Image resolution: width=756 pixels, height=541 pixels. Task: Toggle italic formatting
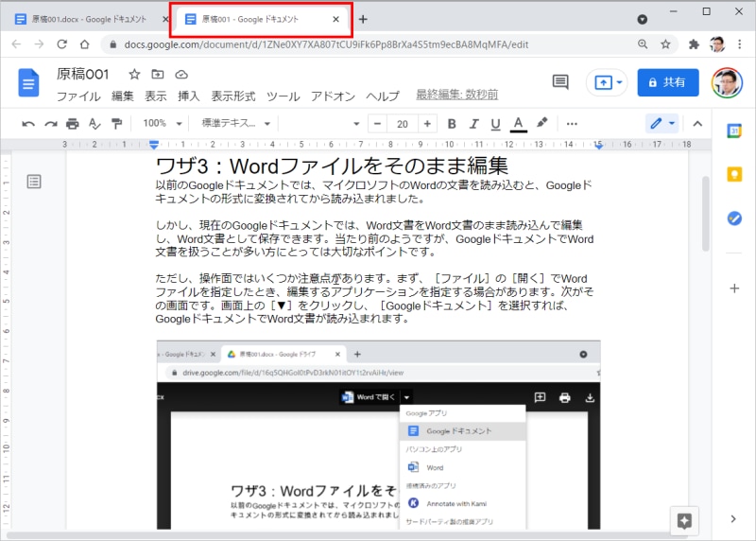474,124
